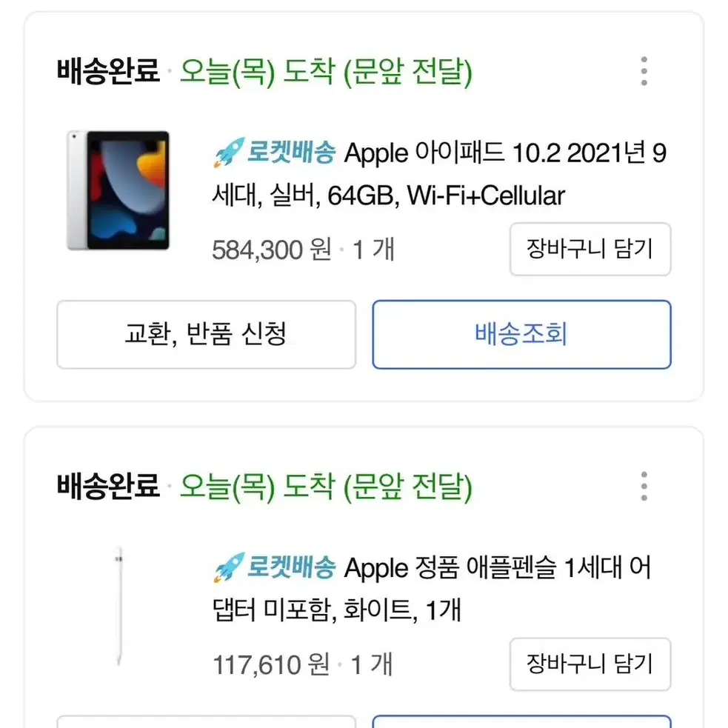Add the Apple Pencil to cart with 장바구니 담기
728x728 pixels.
(x=590, y=664)
